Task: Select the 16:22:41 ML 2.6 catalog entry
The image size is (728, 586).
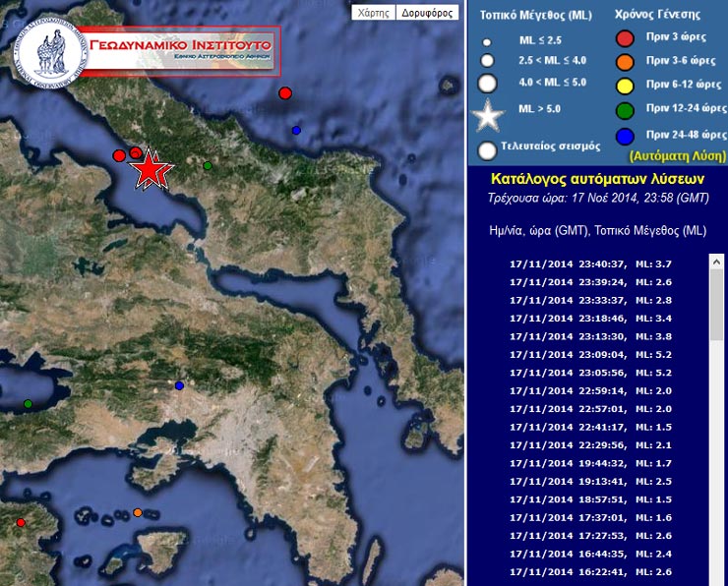Action: pyautogui.click(x=593, y=572)
